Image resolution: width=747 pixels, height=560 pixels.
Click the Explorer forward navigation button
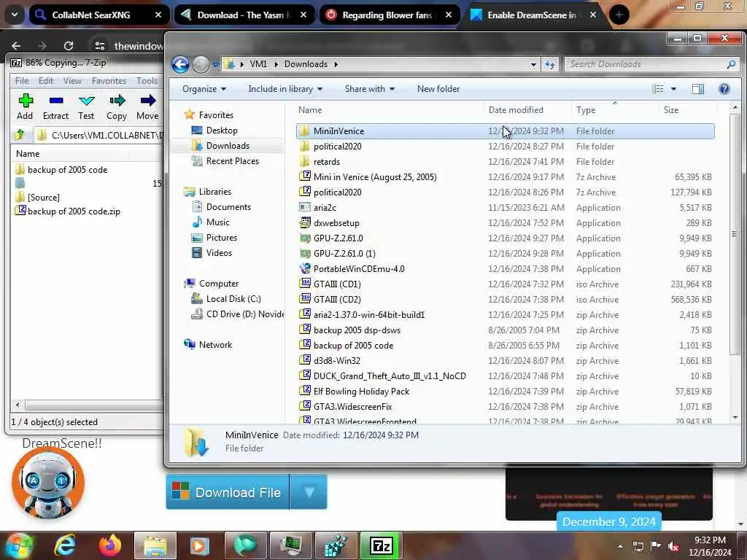click(x=201, y=64)
